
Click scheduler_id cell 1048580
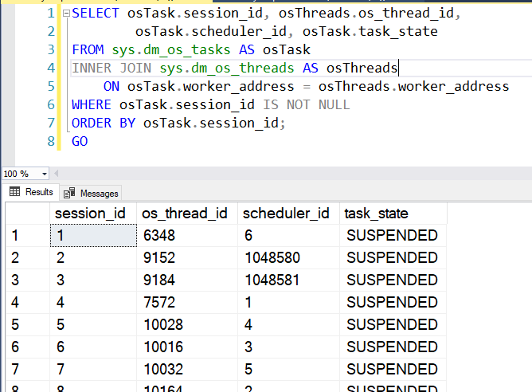(x=289, y=257)
